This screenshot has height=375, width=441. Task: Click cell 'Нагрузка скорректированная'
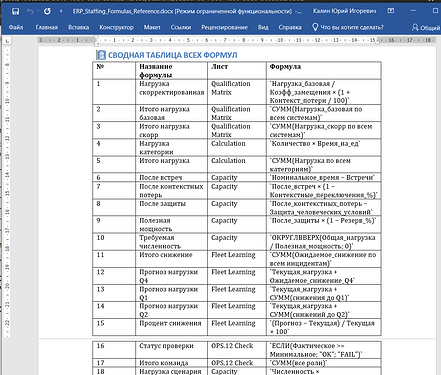pos(171,92)
